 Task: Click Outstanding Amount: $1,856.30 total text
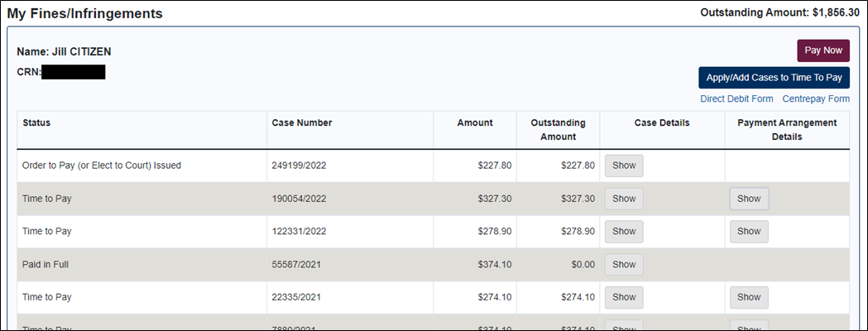pyautogui.click(x=780, y=12)
